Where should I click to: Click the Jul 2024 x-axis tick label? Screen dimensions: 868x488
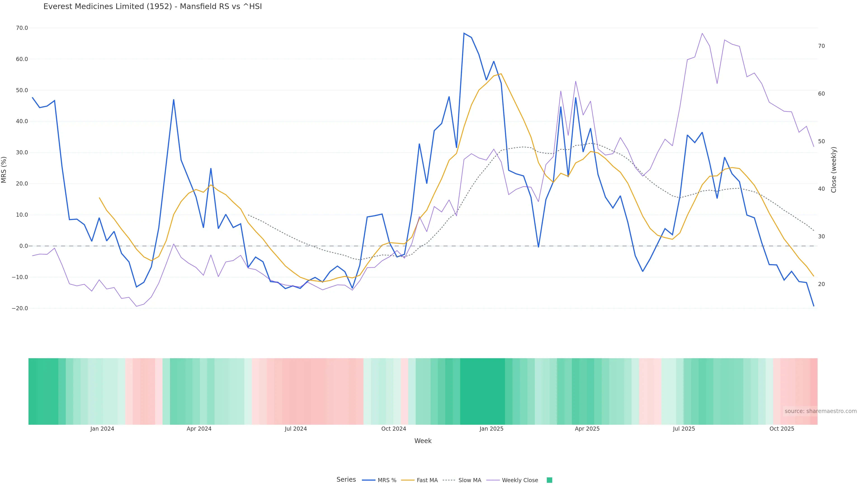[295, 429]
